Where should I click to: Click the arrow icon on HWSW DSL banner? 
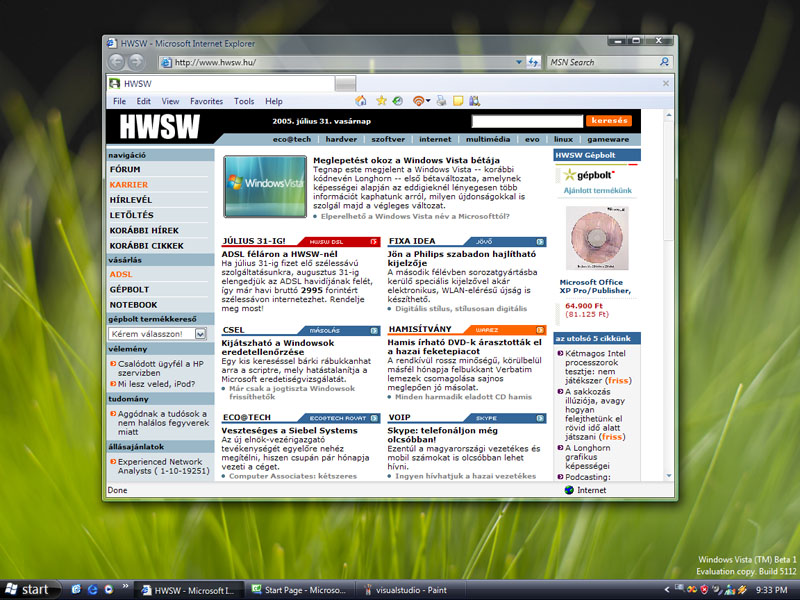(374, 242)
